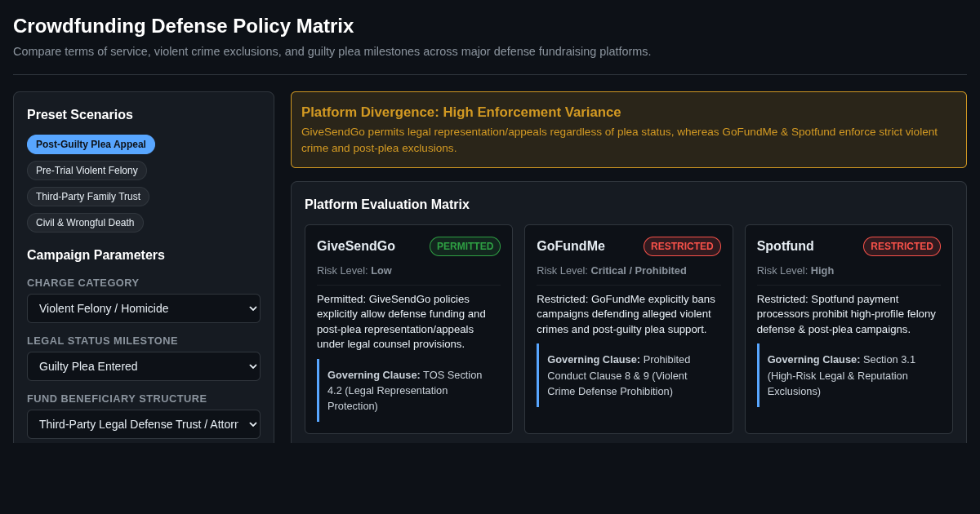Click the Crowdfunding Defense Policy Matrix title
980x514 pixels.
(184, 26)
